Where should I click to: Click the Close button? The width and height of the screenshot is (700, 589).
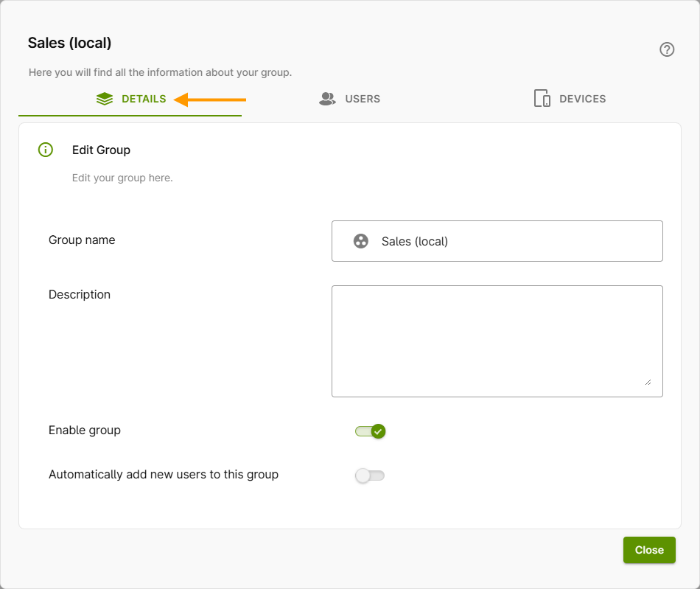pos(649,549)
